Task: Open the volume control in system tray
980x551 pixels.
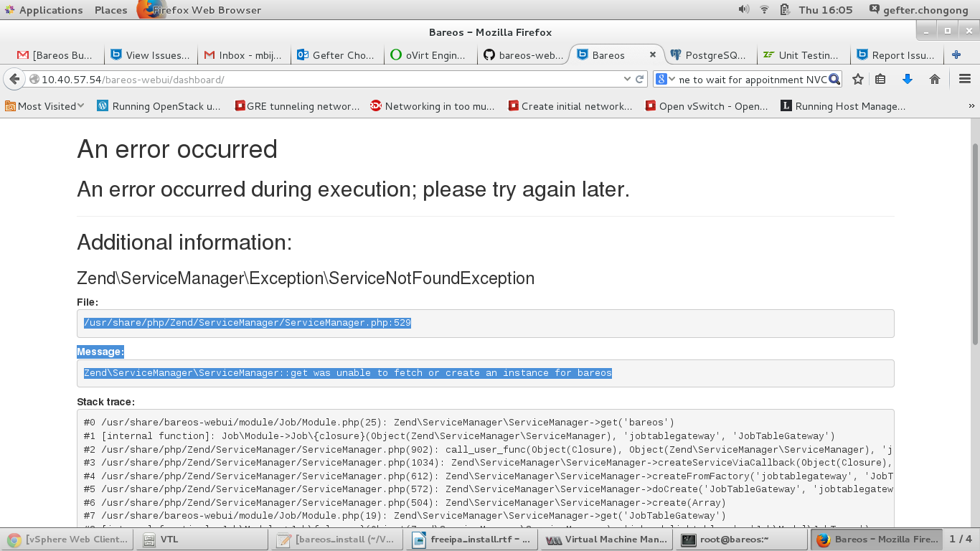Action: 743,10
